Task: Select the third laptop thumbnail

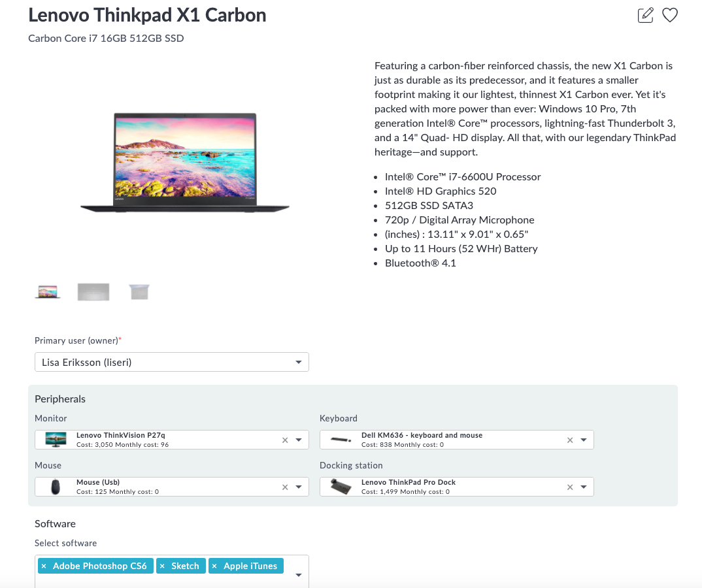Action: [x=139, y=291]
